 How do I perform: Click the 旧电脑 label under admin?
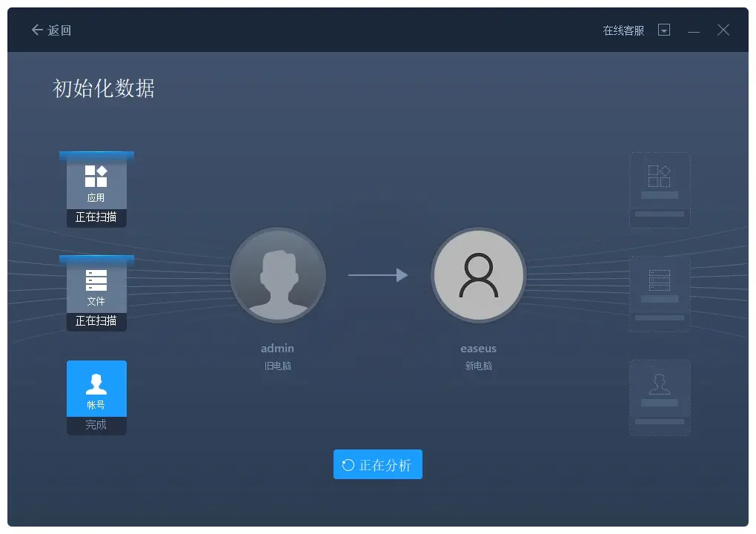(277, 365)
